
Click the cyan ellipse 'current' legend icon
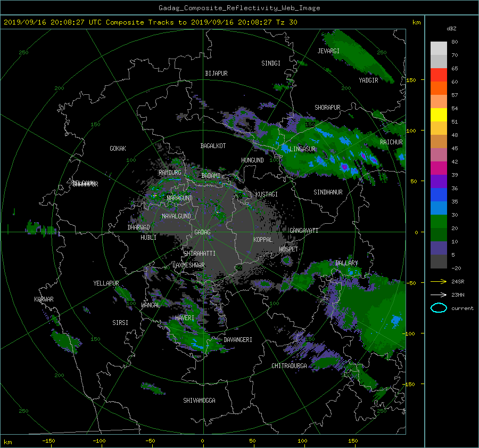(439, 308)
